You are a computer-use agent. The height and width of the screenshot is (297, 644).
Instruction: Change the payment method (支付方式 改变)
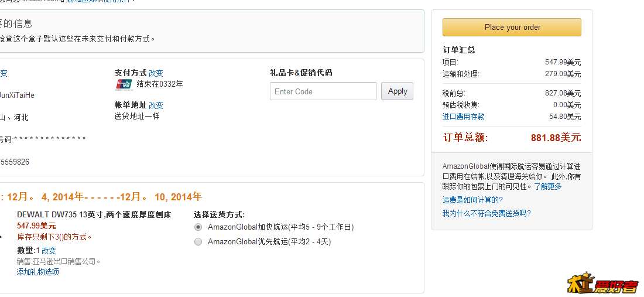156,73
